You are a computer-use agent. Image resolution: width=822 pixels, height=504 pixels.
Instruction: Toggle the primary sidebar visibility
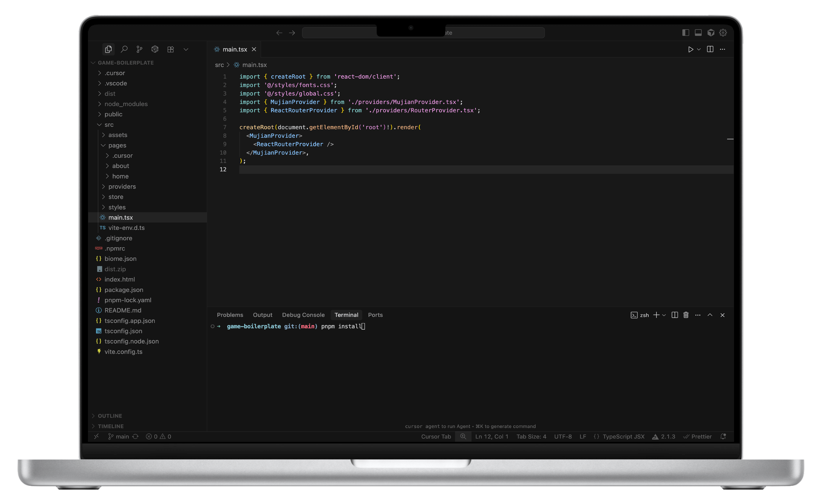click(686, 33)
